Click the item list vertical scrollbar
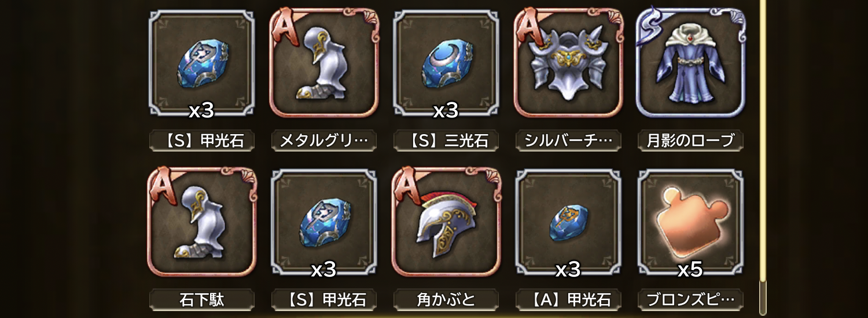Image resolution: width=868 pixels, height=318 pixels. click(763, 150)
